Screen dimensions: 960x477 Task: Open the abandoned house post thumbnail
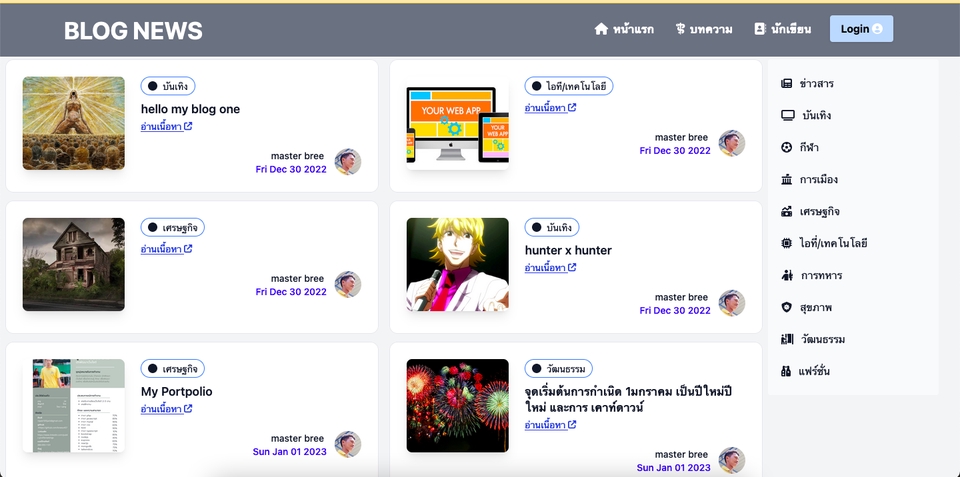click(x=73, y=265)
